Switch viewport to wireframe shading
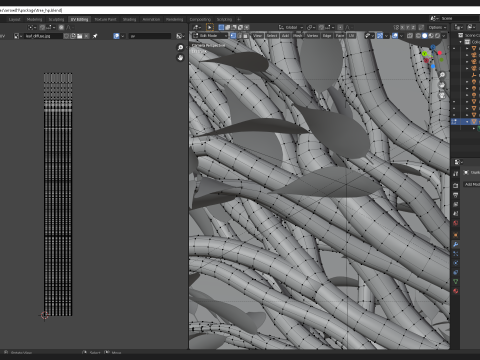Viewport: 480px width, 360px height. tap(418, 36)
